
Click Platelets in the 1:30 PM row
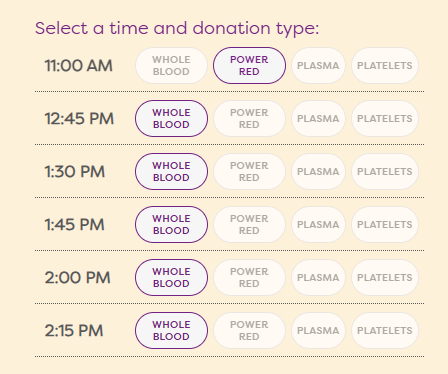[385, 172]
